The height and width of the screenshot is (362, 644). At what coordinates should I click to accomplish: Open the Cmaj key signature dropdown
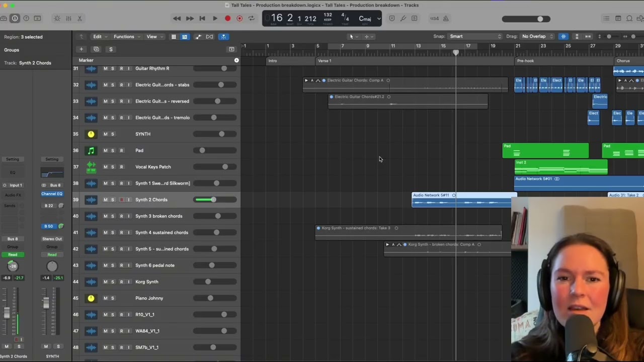point(369,19)
